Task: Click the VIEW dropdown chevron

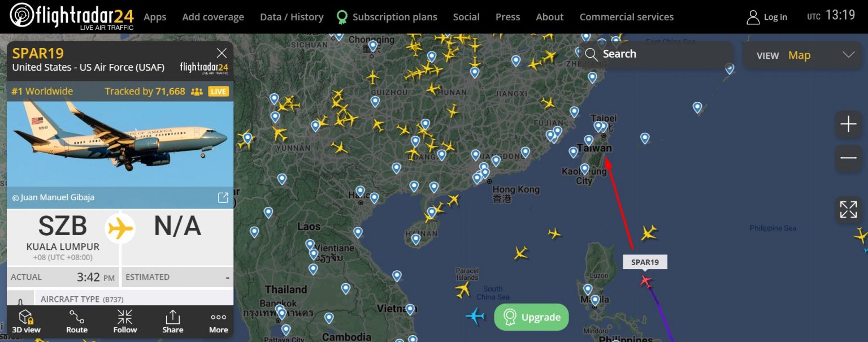Action: [848, 55]
